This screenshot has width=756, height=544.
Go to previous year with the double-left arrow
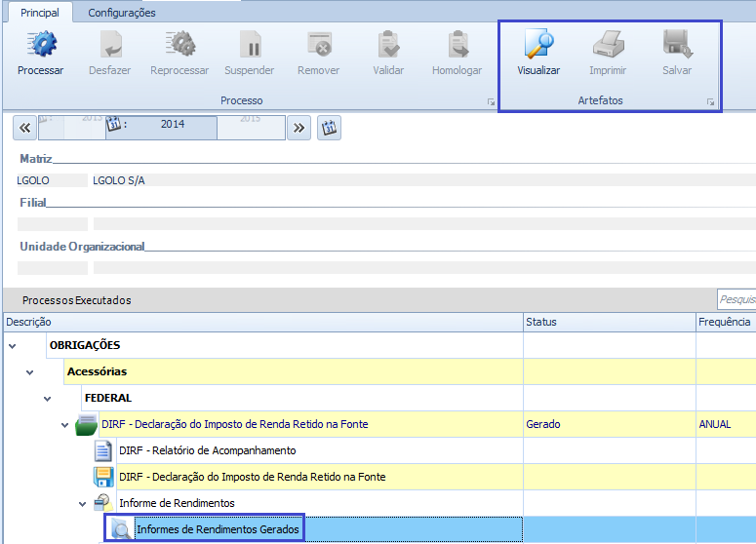coord(26,128)
